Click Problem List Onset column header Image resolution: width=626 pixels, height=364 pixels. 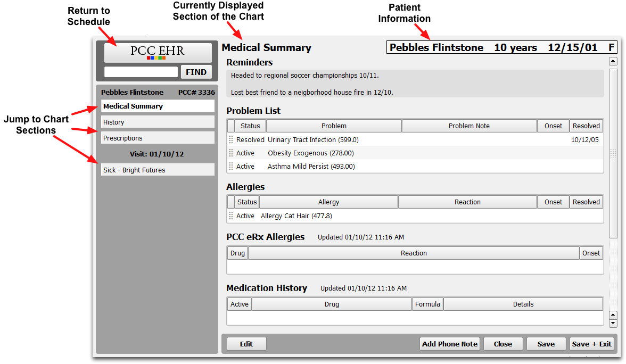[x=553, y=126]
